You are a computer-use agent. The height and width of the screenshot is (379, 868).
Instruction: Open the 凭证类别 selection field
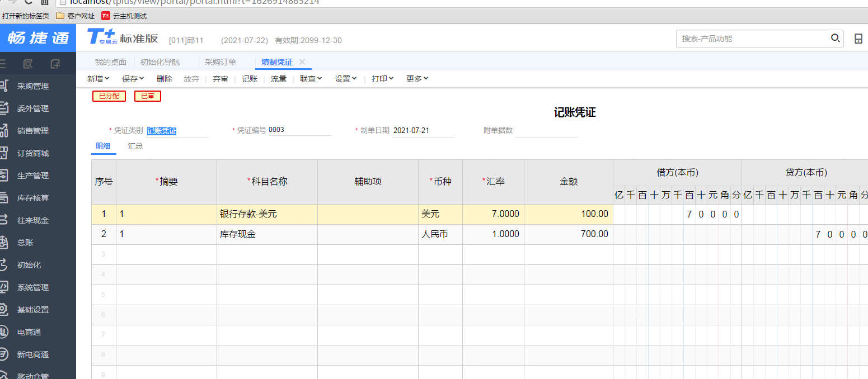pos(177,131)
